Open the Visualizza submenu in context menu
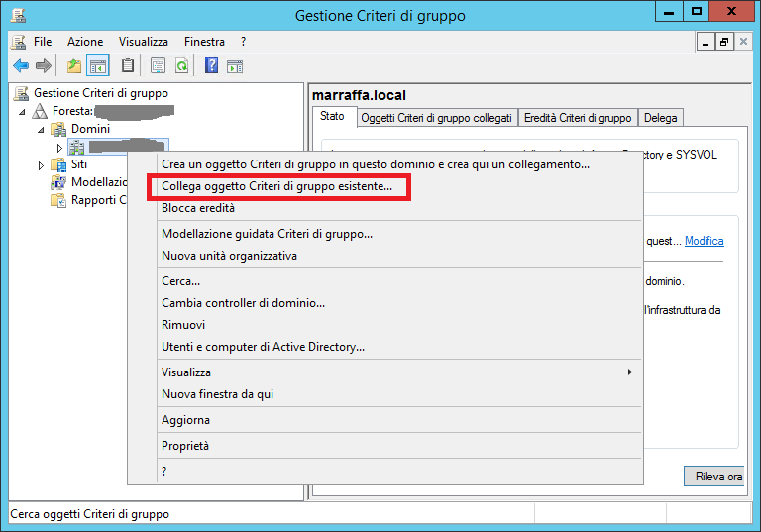 [x=396, y=372]
